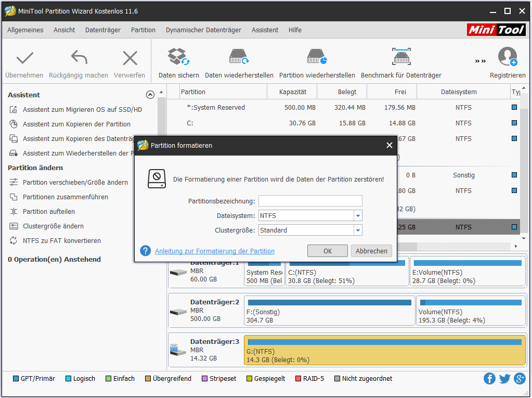Viewport: 532px width, 398px height.
Task: Click the Daten sichern toolbar icon
Action: point(178,57)
